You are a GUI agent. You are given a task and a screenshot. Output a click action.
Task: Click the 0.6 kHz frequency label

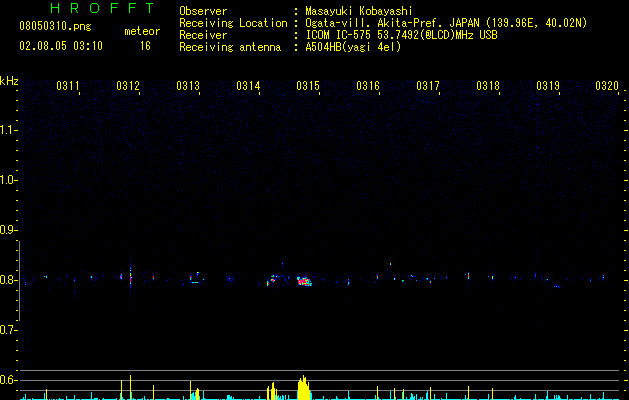(x=8, y=380)
